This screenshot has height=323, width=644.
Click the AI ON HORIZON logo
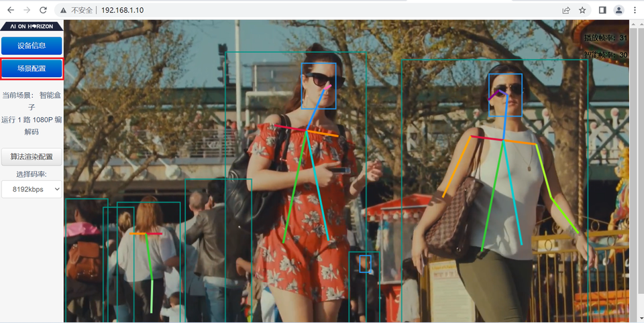tap(32, 26)
